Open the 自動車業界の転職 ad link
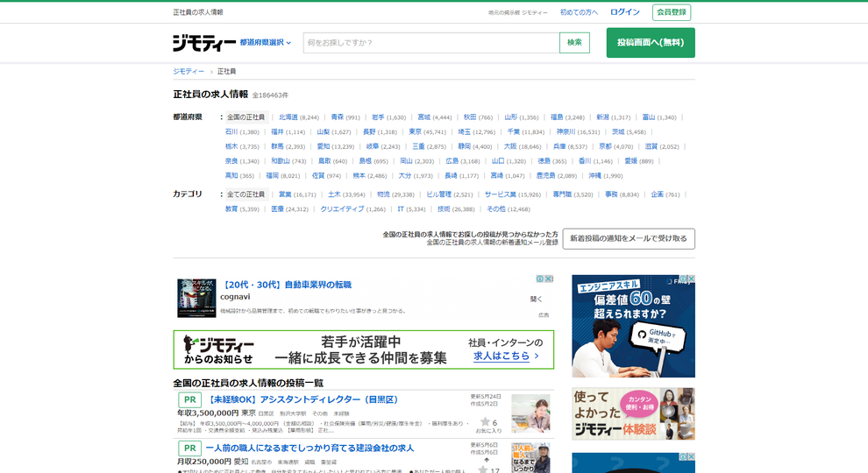 point(286,285)
